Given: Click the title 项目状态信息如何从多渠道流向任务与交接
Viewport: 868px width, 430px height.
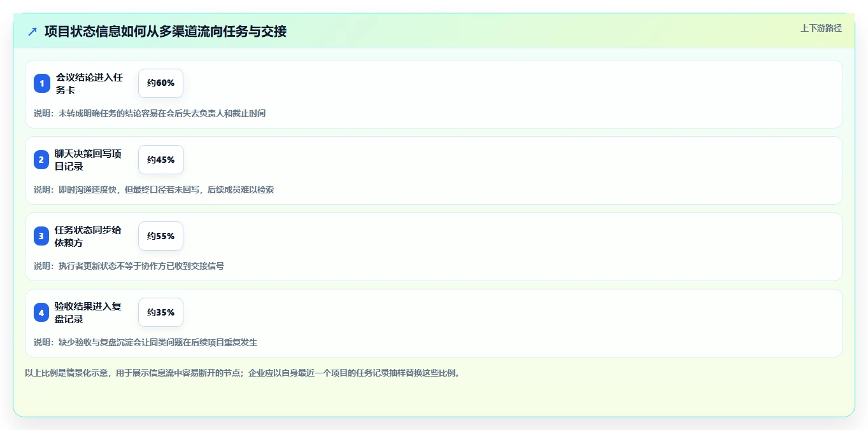Looking at the screenshot, I should pos(166,31).
